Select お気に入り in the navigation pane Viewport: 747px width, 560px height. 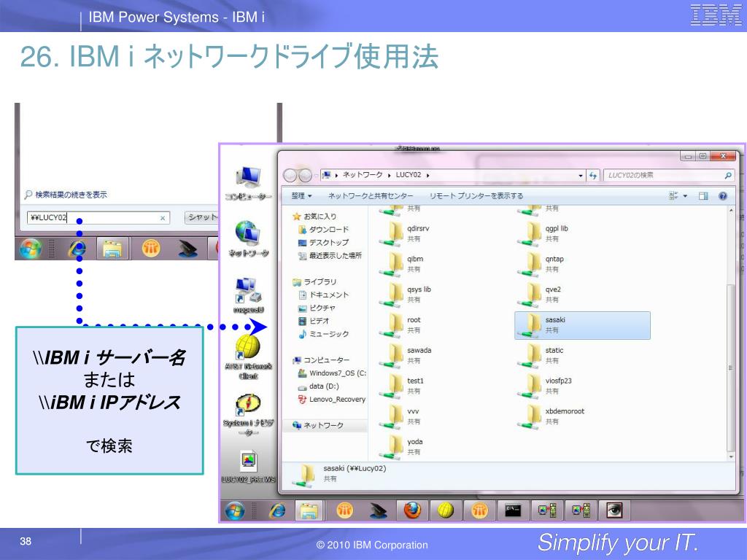[314, 216]
